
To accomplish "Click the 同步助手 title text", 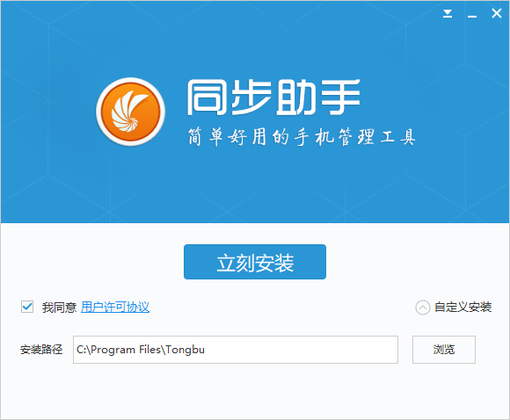I will pos(273,98).
